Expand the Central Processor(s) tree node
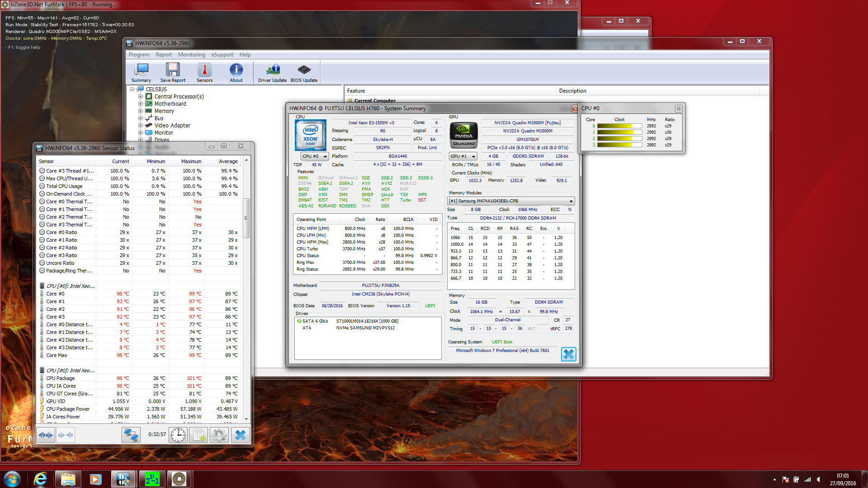Viewport: 868px width, 488px height. tap(140, 97)
